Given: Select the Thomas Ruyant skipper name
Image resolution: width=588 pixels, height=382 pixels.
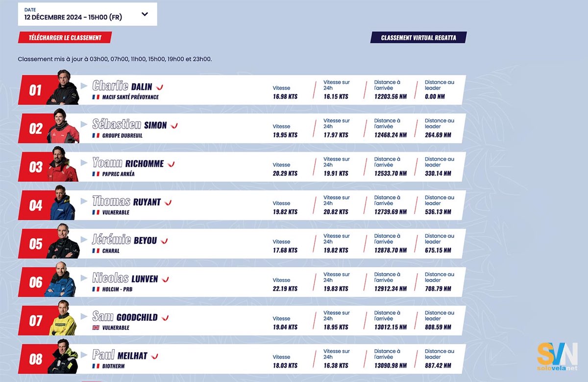Looking at the screenshot, I should tap(126, 202).
